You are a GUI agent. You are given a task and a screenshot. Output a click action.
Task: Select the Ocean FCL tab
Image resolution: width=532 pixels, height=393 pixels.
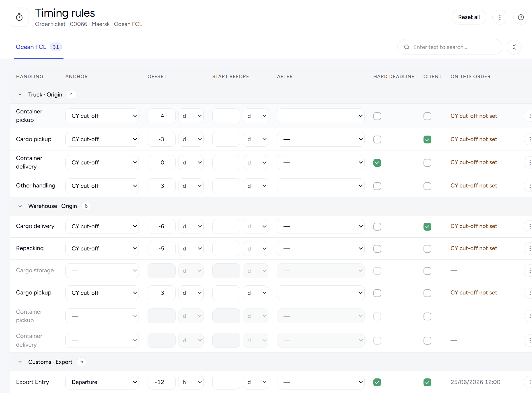[x=38, y=47]
